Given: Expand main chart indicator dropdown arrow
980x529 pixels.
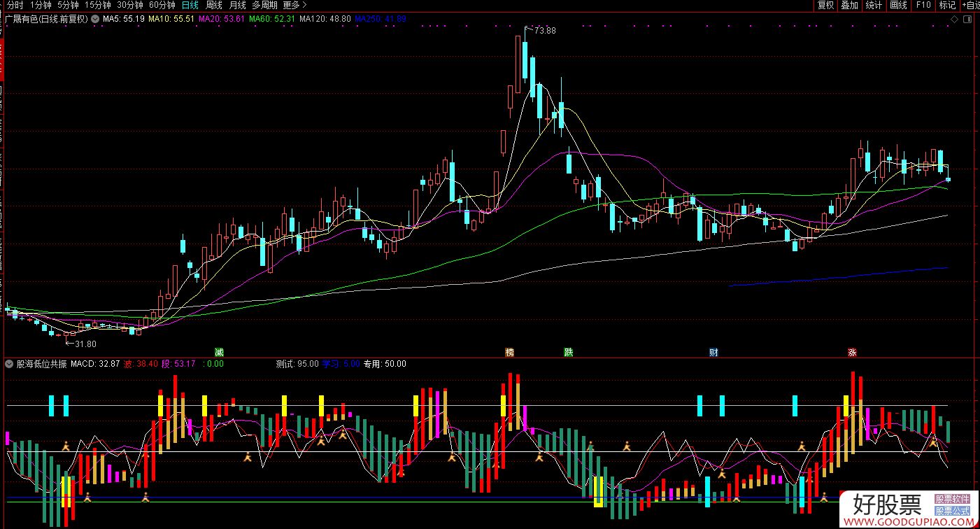Looking at the screenshot, I should pos(95,19).
